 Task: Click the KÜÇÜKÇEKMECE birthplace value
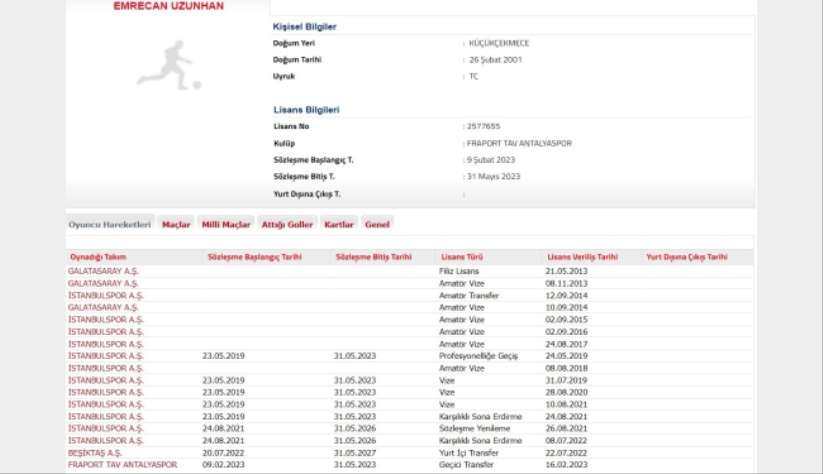(499, 43)
